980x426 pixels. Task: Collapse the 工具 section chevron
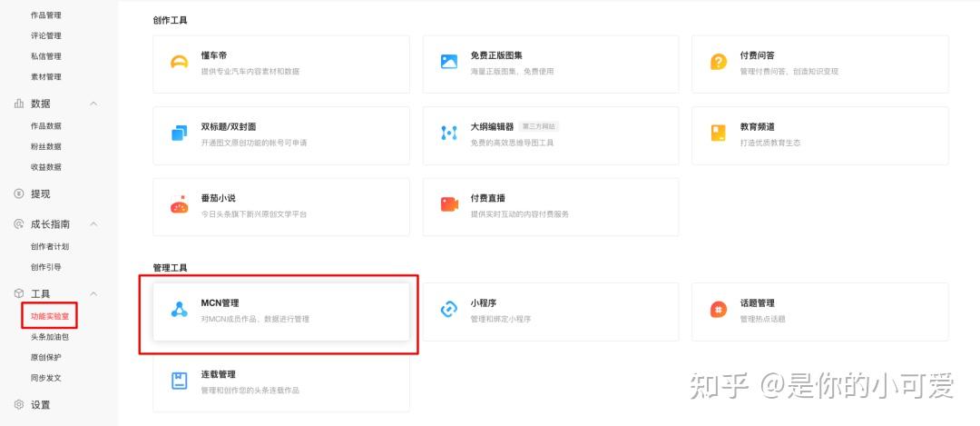(x=93, y=293)
